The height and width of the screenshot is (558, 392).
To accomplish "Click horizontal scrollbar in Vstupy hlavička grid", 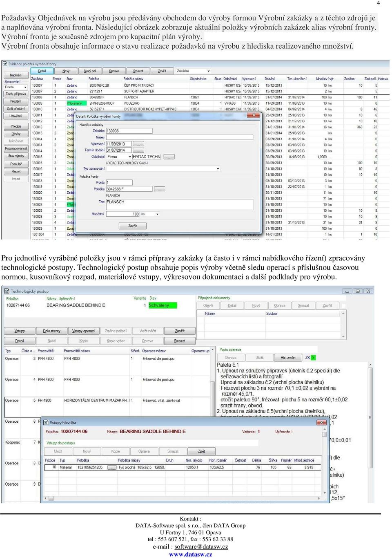I will click(x=183, y=498).
